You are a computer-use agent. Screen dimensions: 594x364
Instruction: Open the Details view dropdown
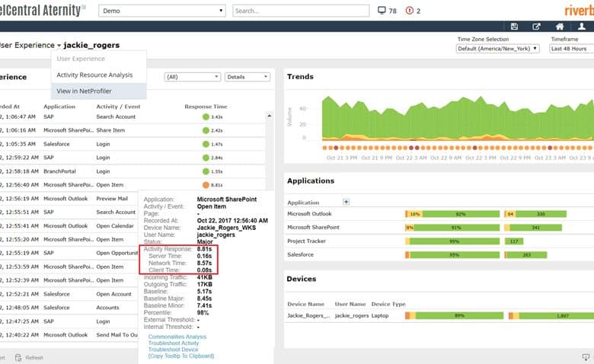click(247, 77)
